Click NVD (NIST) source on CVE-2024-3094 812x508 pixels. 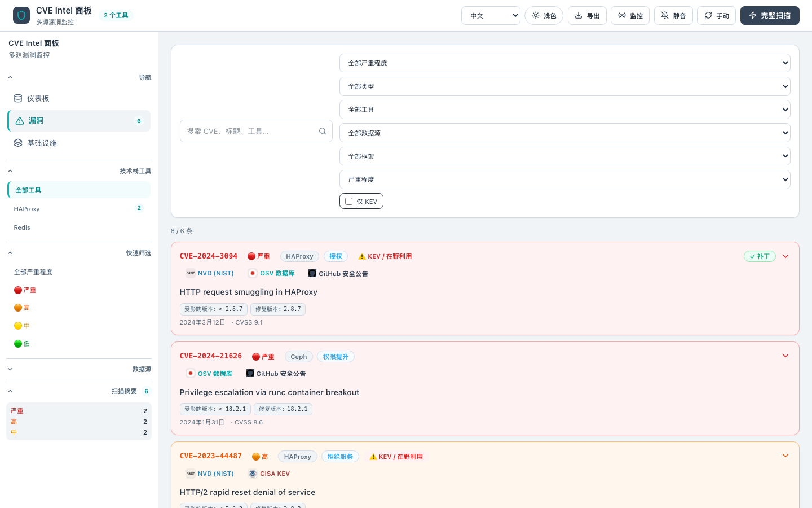(210, 273)
